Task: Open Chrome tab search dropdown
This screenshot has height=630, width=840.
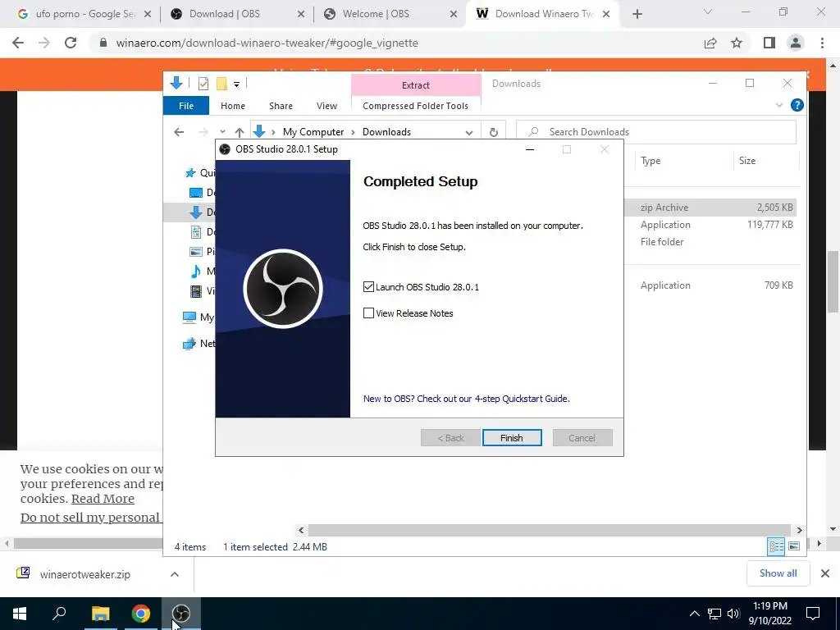Action: coord(708,11)
